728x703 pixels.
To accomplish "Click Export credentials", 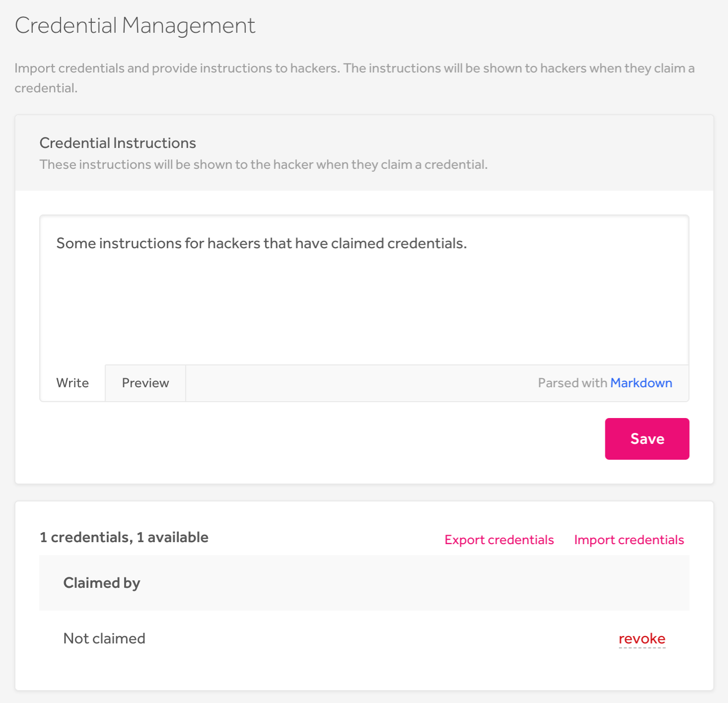I will pyautogui.click(x=499, y=540).
